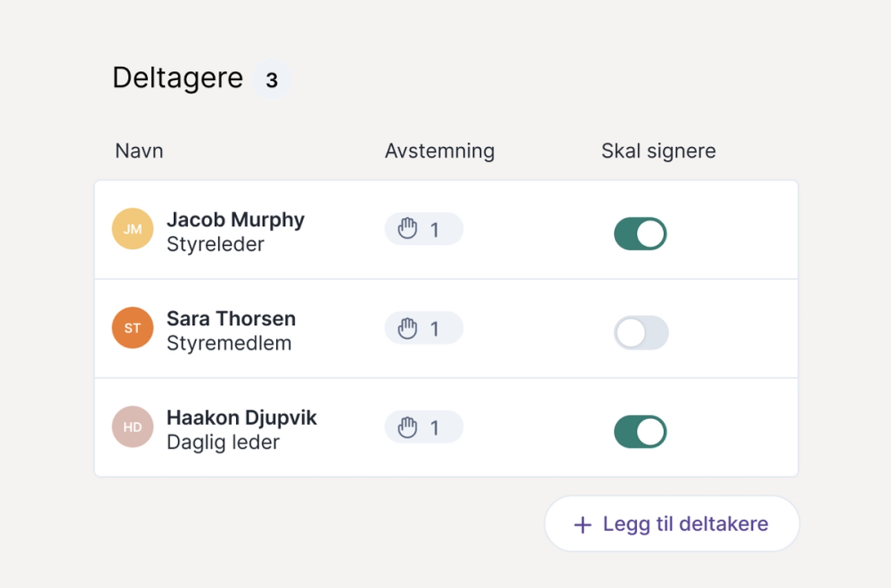Turn off Haakon Djupvik's signing toggle
The width and height of the screenshot is (891, 588).
[x=641, y=431]
